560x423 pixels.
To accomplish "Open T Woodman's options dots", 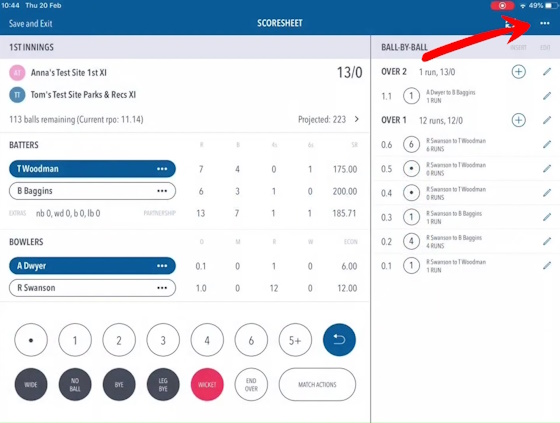I will 162,169.
